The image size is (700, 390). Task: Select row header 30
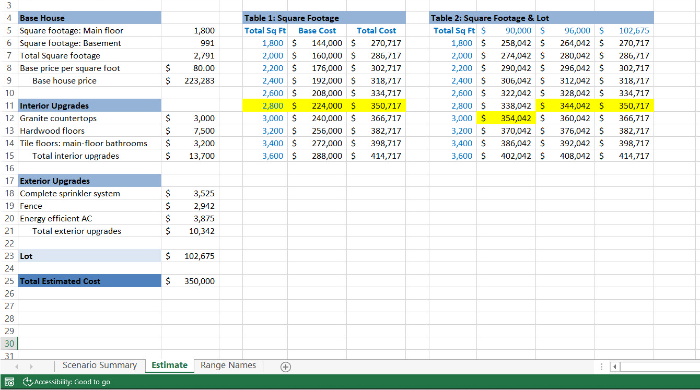click(9, 344)
